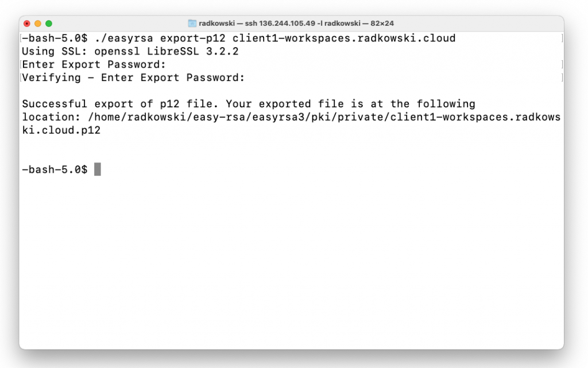The height and width of the screenshot is (368, 588).
Task: Click the ./easyrsa export-p12 command text
Action: (x=160, y=38)
